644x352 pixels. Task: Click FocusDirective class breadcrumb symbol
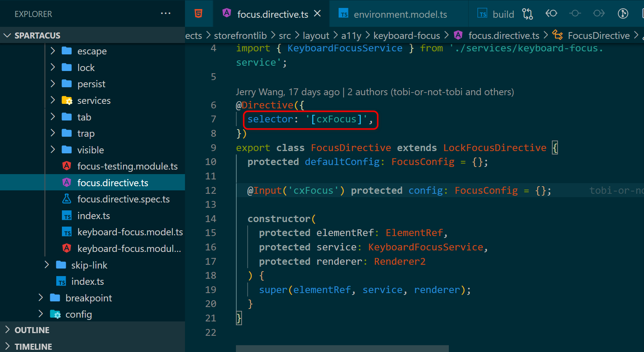click(x=599, y=36)
